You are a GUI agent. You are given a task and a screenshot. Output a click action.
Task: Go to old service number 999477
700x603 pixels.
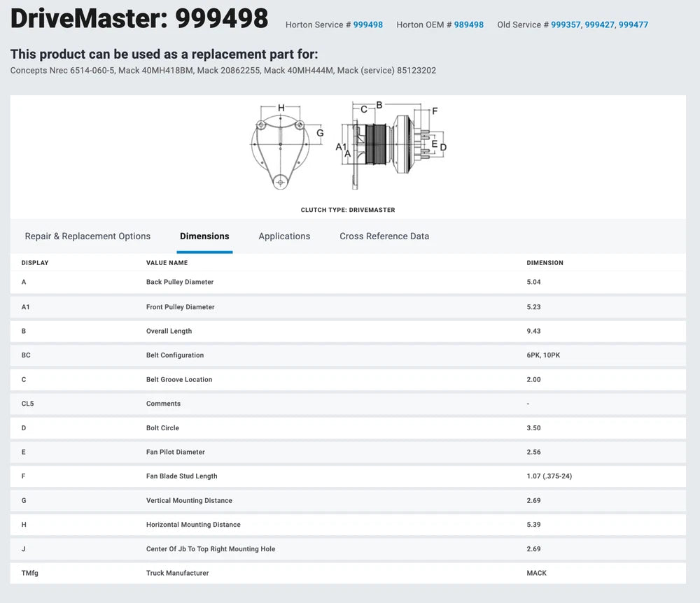[633, 24]
